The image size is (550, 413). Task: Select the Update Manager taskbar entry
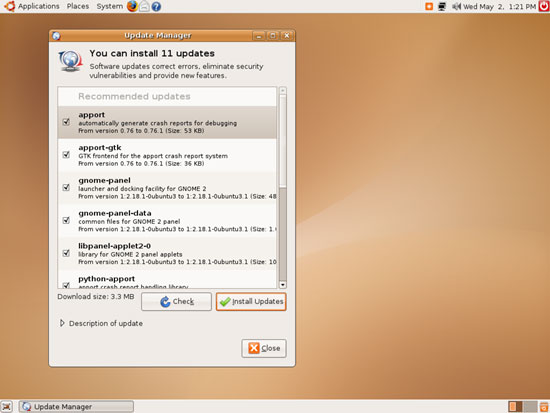coord(76,407)
